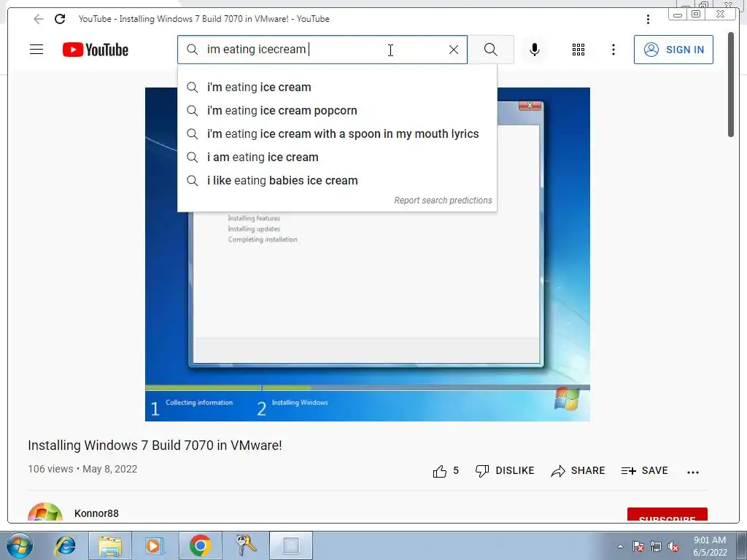Click the "106 views • May 8, 2022" text
This screenshot has width=747, height=560.
point(82,469)
